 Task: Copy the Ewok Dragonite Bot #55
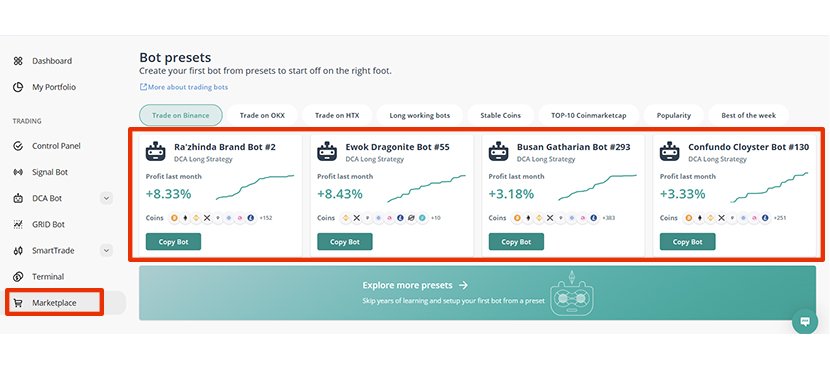(345, 242)
